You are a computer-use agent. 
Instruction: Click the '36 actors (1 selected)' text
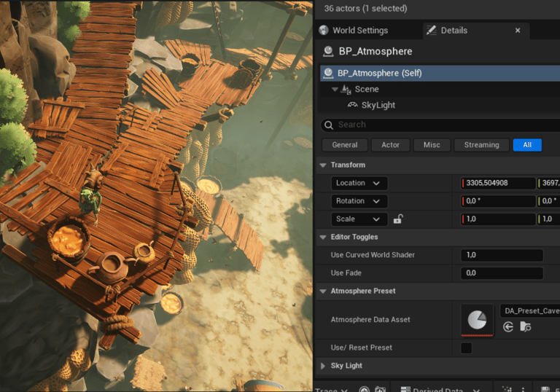[365, 9]
